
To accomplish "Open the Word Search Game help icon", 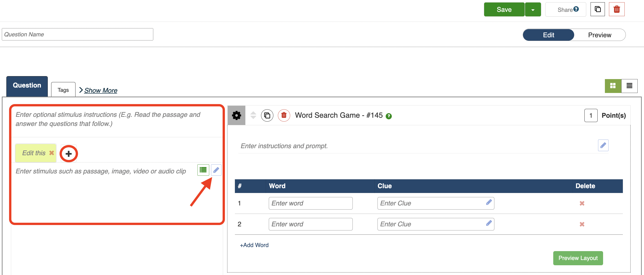I will click(388, 116).
